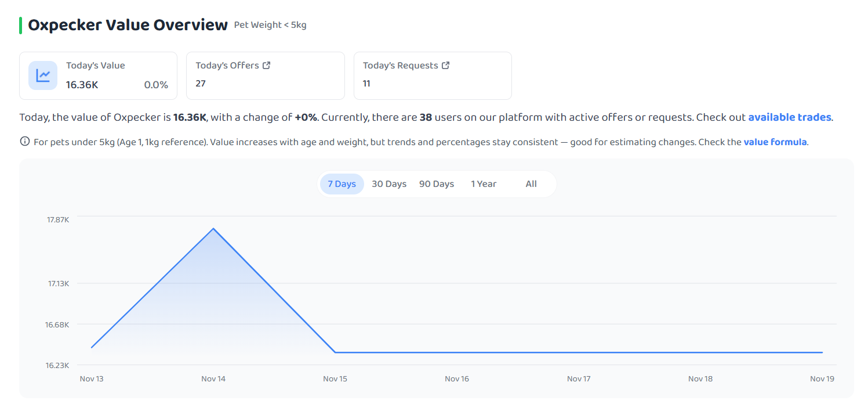Select the All time range tab
This screenshot has height=411, width=868.
click(x=531, y=184)
